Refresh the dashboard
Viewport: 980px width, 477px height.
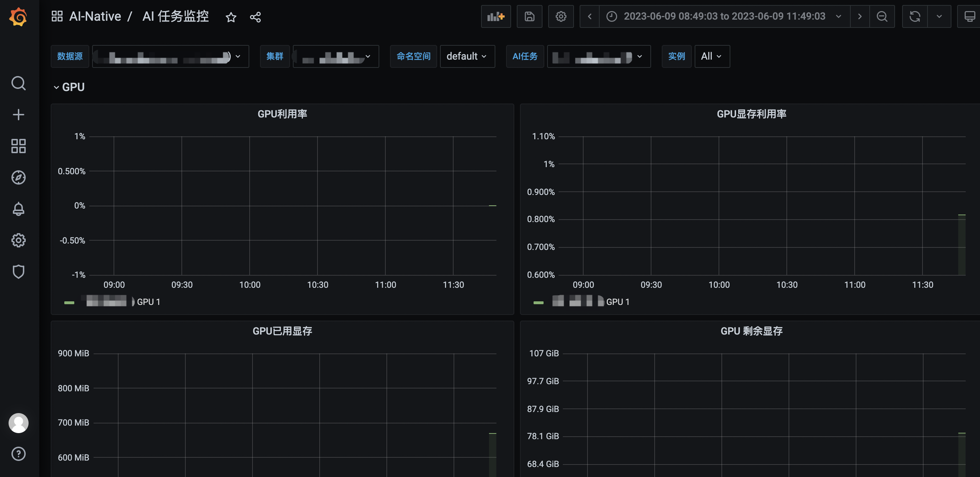coord(915,16)
